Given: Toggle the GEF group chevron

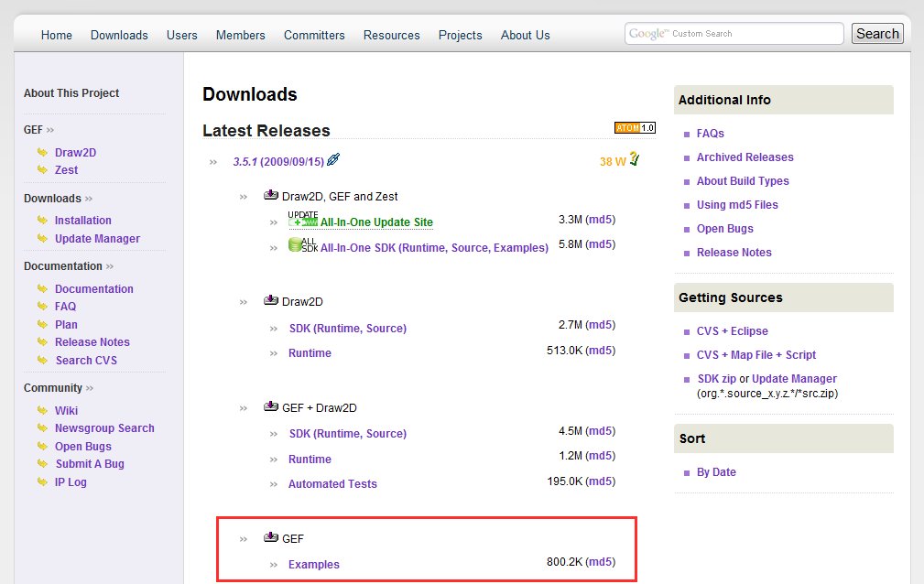Looking at the screenshot, I should 244,539.
